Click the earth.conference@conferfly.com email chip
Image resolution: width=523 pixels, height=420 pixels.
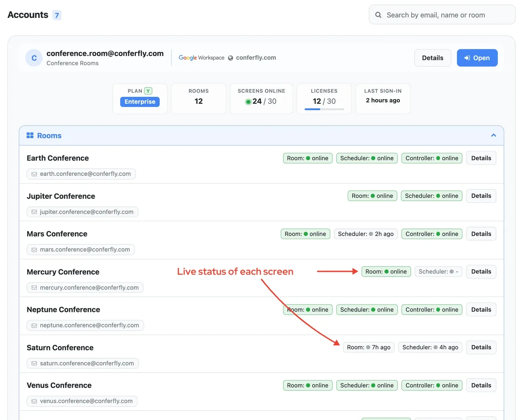pyautogui.click(x=81, y=174)
